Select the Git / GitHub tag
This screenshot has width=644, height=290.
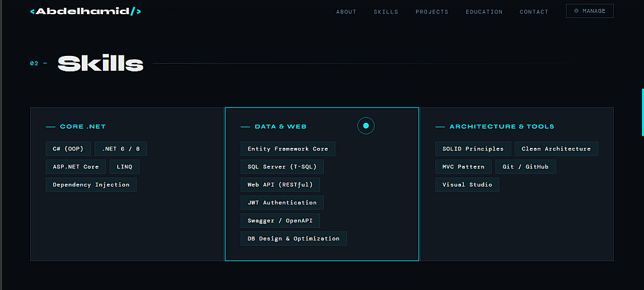[x=526, y=167]
